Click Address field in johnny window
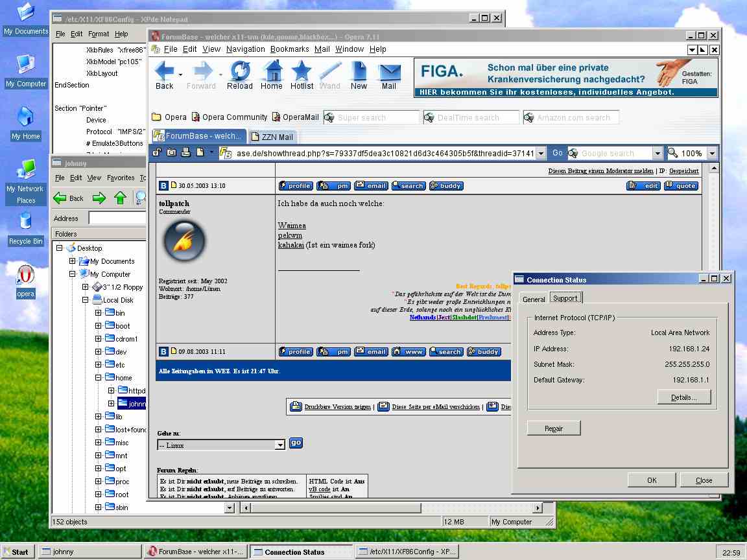 [x=117, y=218]
